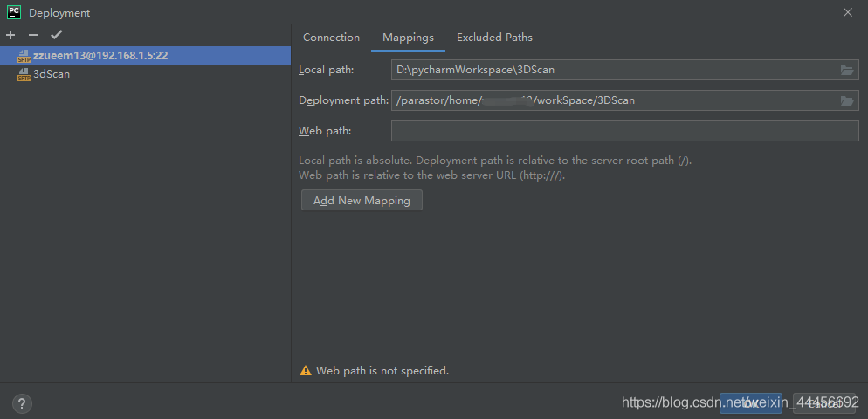Click the warning icon beside Web path message

(306, 371)
